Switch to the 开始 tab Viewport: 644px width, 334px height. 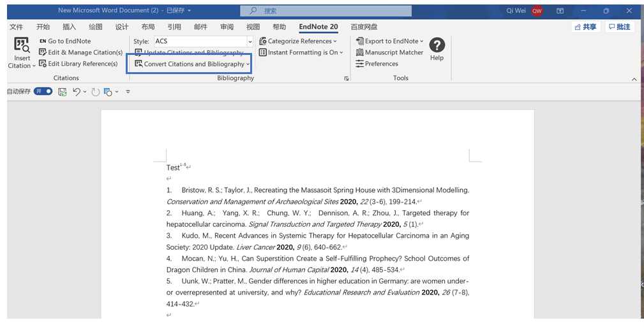(43, 27)
